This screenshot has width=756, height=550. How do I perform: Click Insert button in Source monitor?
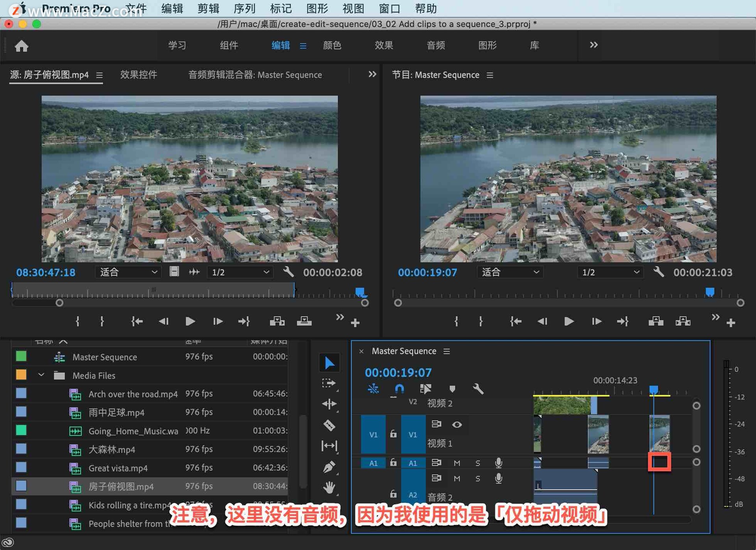pyautogui.click(x=277, y=321)
